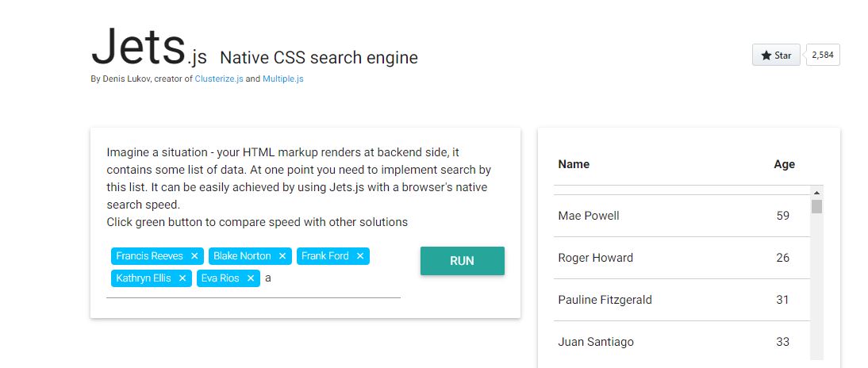868x368 pixels.
Task: Remove the Blake Norton tag
Action: pyautogui.click(x=282, y=256)
